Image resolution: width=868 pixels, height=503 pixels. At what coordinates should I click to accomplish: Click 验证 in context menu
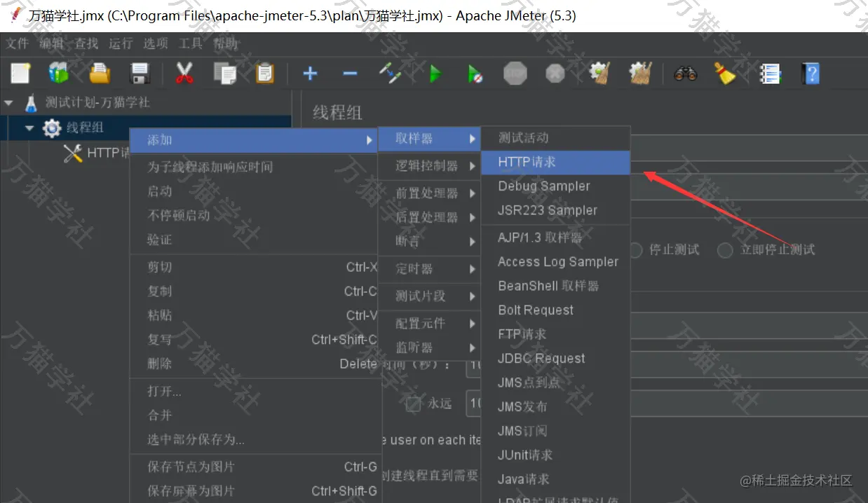(x=254, y=240)
